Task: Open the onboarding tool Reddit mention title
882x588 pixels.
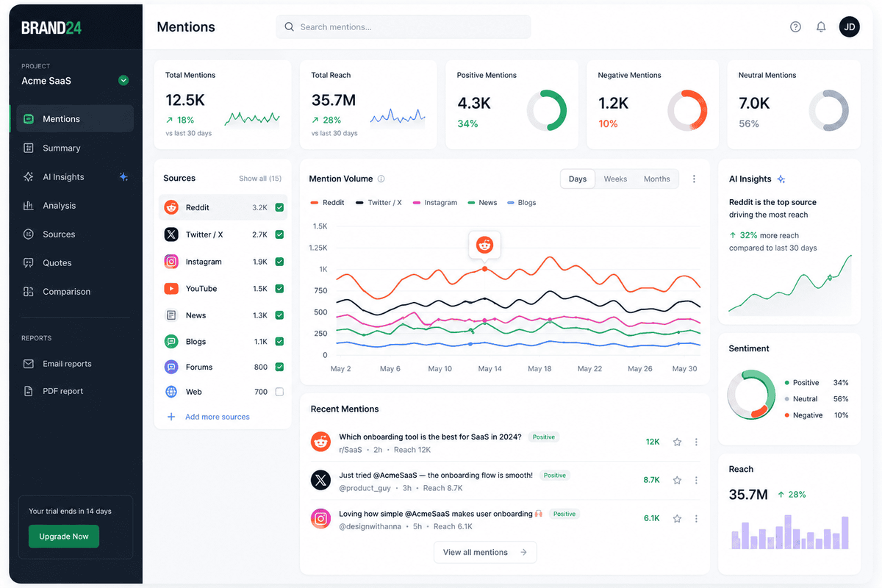Action: 430,437
